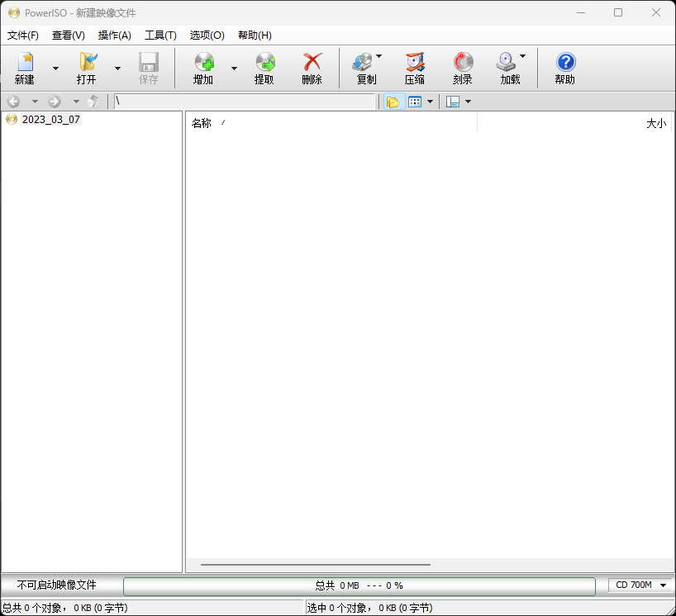Click the 不可启动映像文件 status button
Viewport: 676px width, 616px height.
[56, 585]
